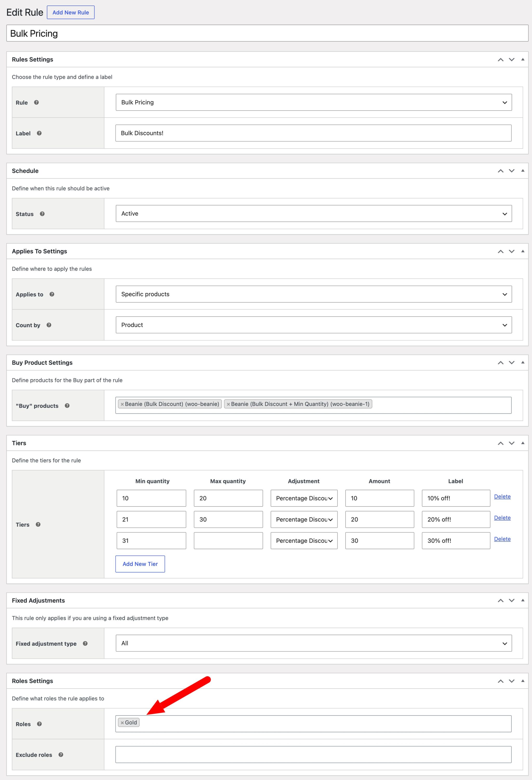Image resolution: width=532 pixels, height=780 pixels.
Task: Move Roles Settings panel down
Action: coord(511,681)
